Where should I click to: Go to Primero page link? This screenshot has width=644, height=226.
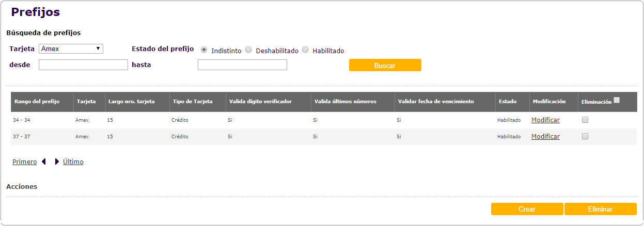24,162
